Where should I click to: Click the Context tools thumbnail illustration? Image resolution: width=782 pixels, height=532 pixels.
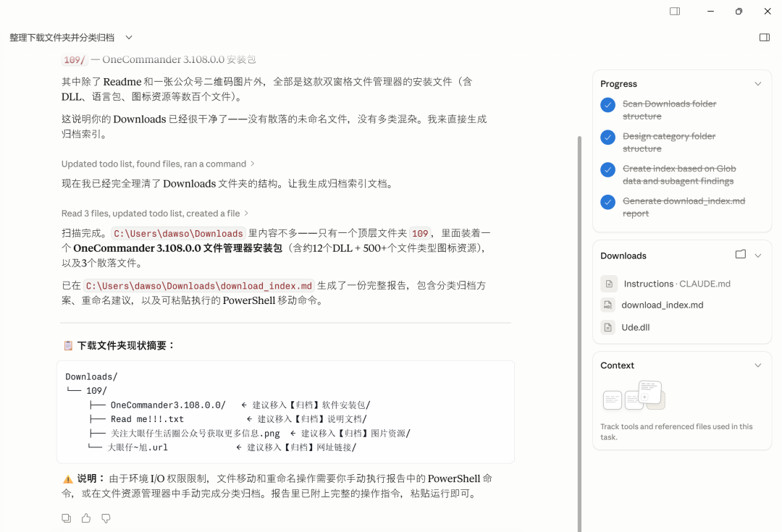click(634, 395)
